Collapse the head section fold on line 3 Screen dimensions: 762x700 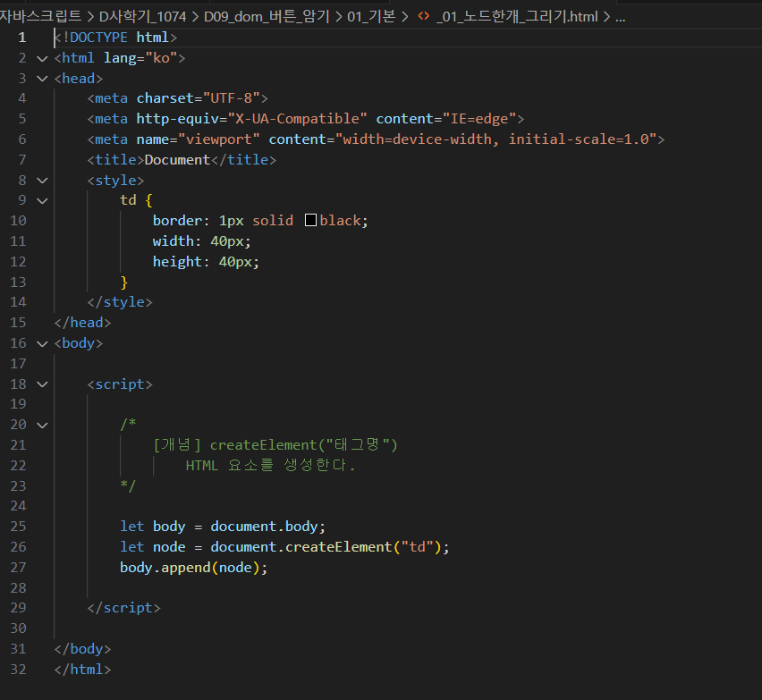pyautogui.click(x=43, y=79)
